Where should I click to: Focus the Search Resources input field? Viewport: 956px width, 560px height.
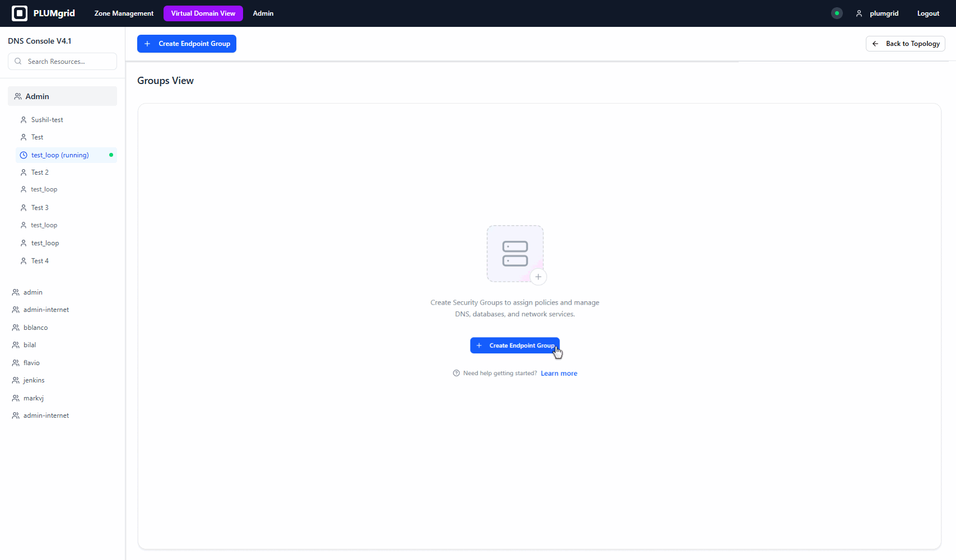pos(67,62)
